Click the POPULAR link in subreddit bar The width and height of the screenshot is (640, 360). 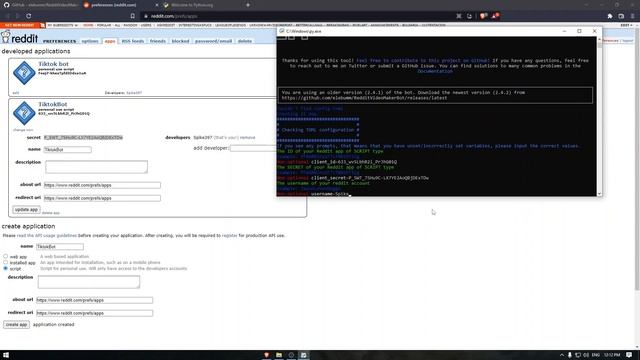pos(104,25)
